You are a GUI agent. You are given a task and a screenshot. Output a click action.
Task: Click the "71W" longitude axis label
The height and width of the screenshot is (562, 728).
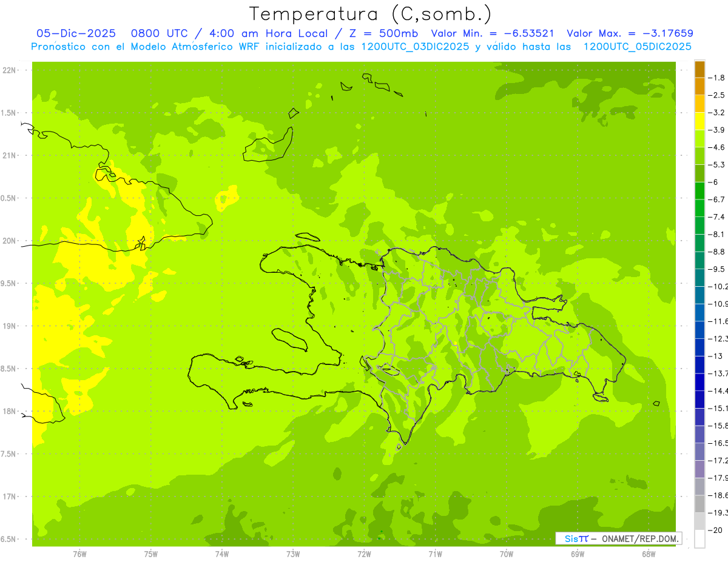(435, 554)
